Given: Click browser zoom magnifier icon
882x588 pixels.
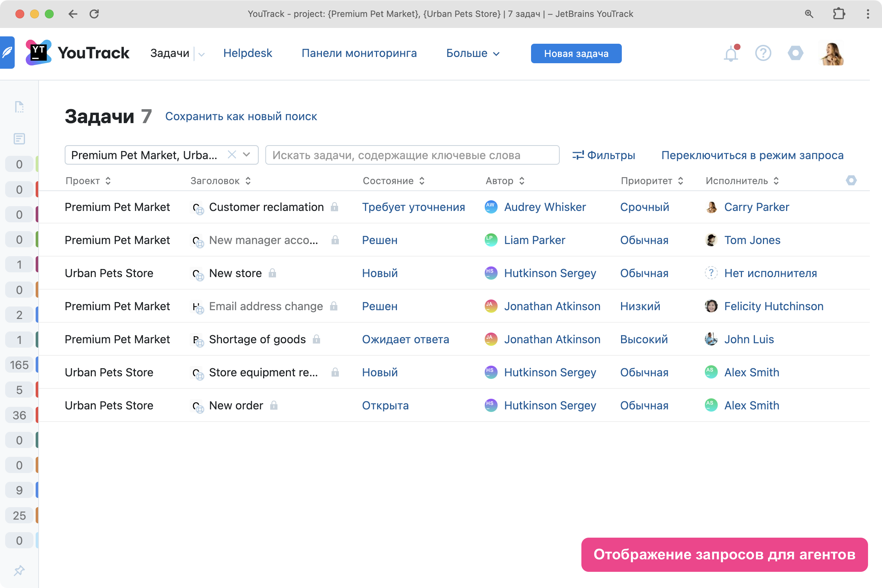Looking at the screenshot, I should click(x=809, y=14).
